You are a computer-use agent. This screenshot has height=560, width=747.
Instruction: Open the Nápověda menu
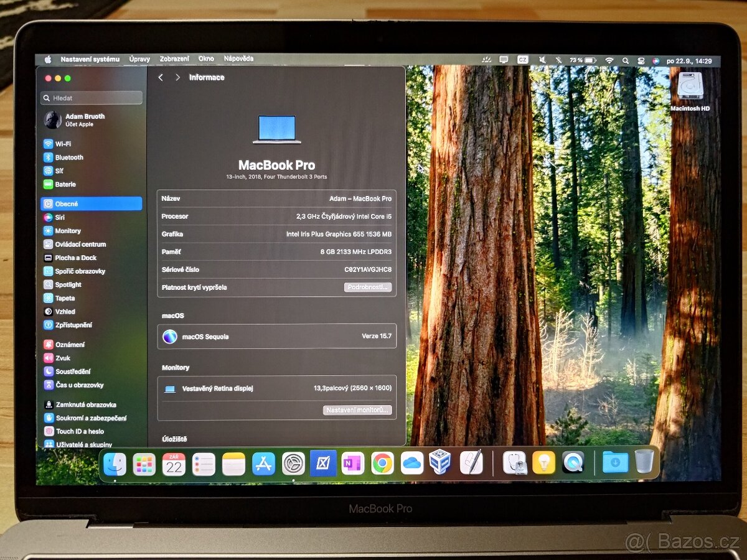(x=240, y=58)
